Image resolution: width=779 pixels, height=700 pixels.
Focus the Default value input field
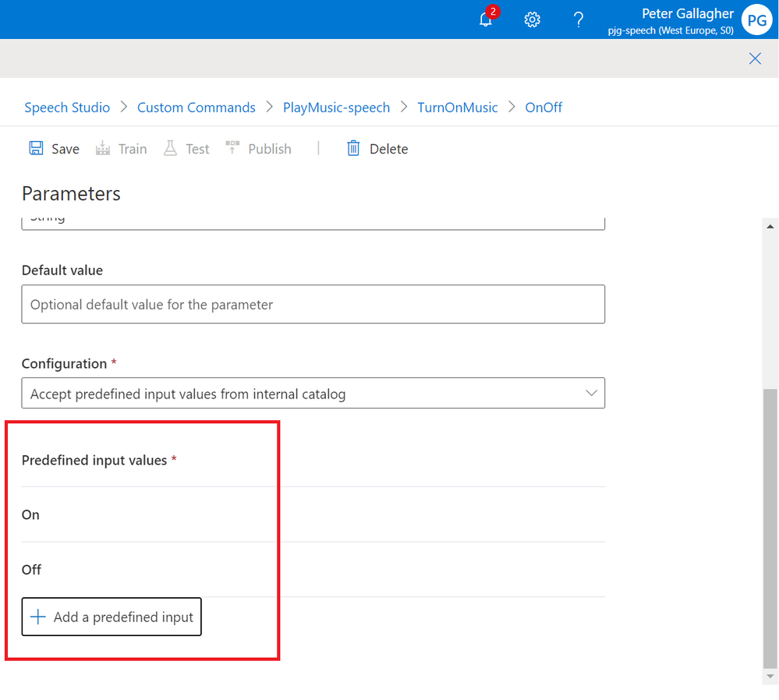coord(313,304)
